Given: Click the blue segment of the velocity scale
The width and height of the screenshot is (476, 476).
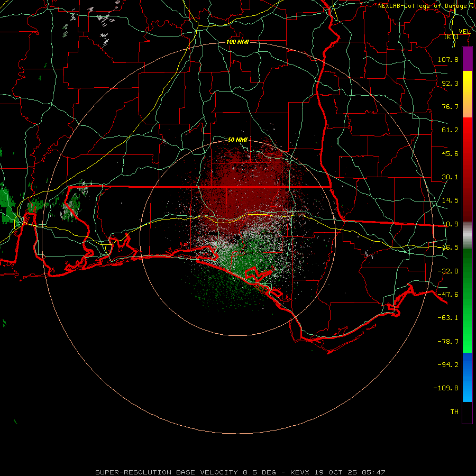Looking at the screenshot, I should pyautogui.click(x=467, y=377).
